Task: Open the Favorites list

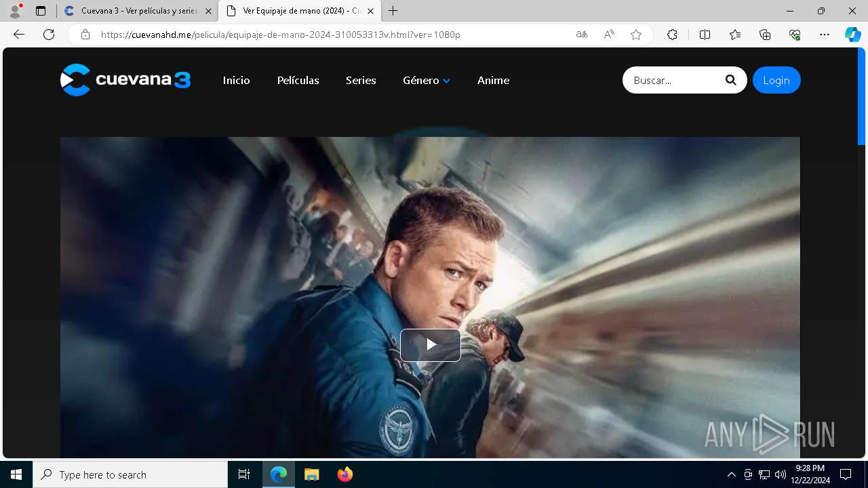Action: coord(735,35)
